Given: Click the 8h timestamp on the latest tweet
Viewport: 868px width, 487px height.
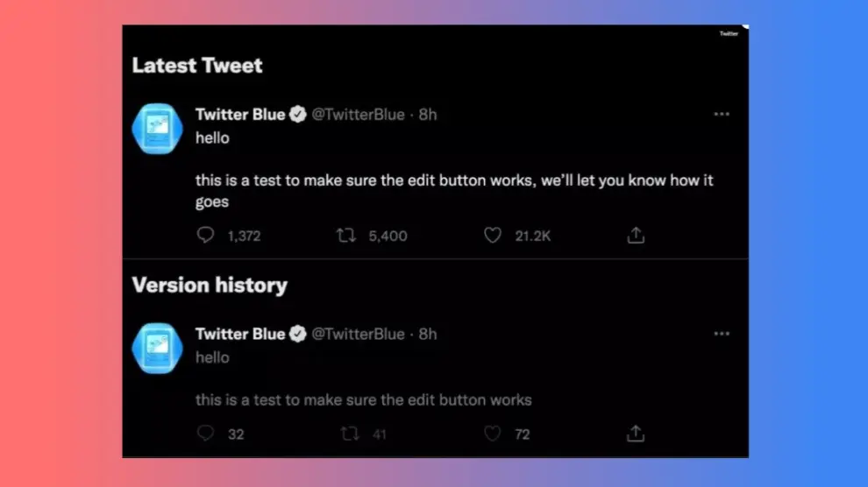Looking at the screenshot, I should point(428,115).
